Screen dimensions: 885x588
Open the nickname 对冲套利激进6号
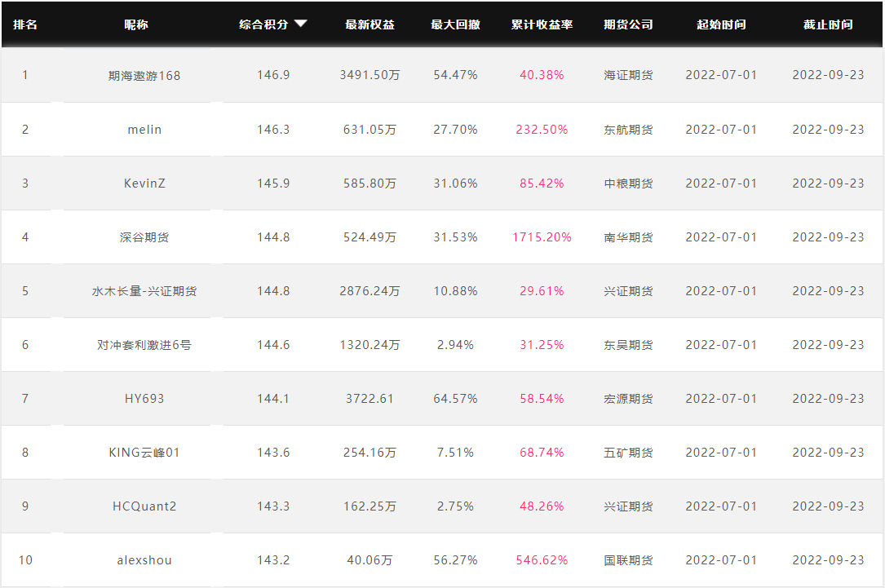[144, 345]
